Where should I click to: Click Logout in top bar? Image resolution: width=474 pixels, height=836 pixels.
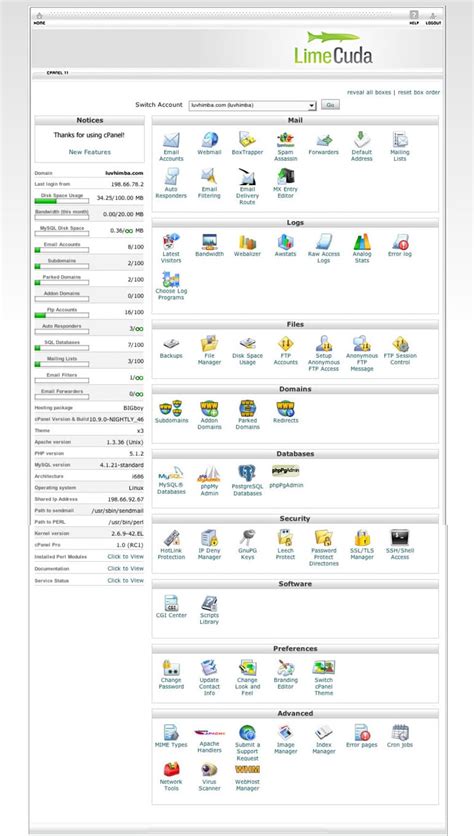tap(433, 18)
